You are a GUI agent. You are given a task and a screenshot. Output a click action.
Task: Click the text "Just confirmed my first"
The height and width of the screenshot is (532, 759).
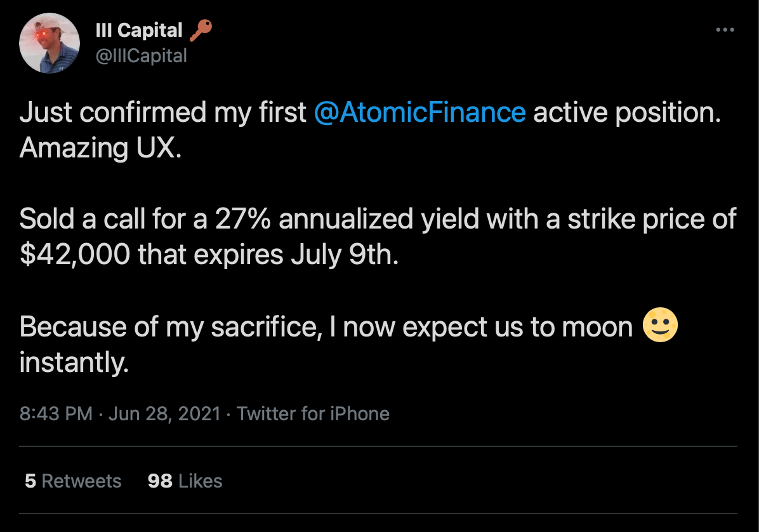point(163,113)
